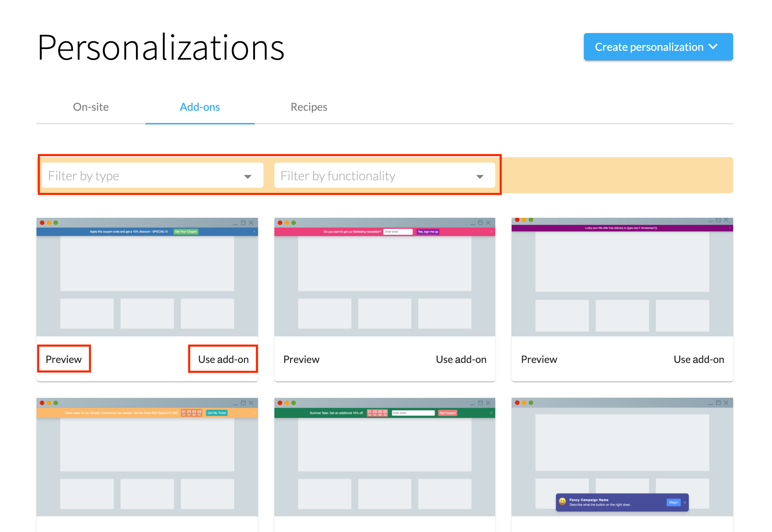Click the smiley emoji in campaign popup
Image resolution: width=772 pixels, height=532 pixels.
coord(562,501)
